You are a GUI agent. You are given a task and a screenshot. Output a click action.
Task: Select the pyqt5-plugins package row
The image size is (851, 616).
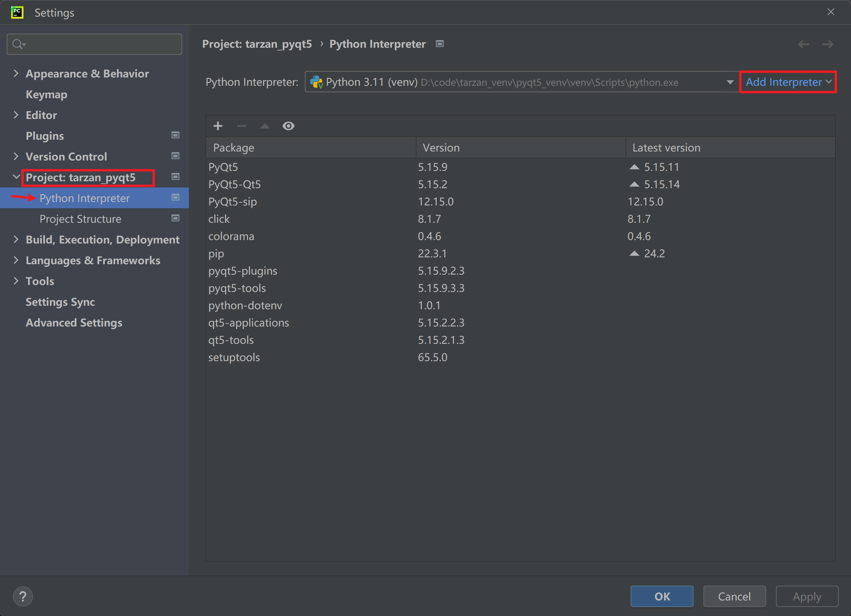click(x=520, y=270)
